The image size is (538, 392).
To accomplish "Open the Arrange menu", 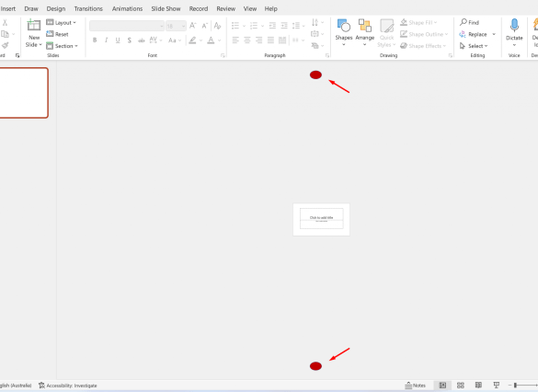I will 365,32.
